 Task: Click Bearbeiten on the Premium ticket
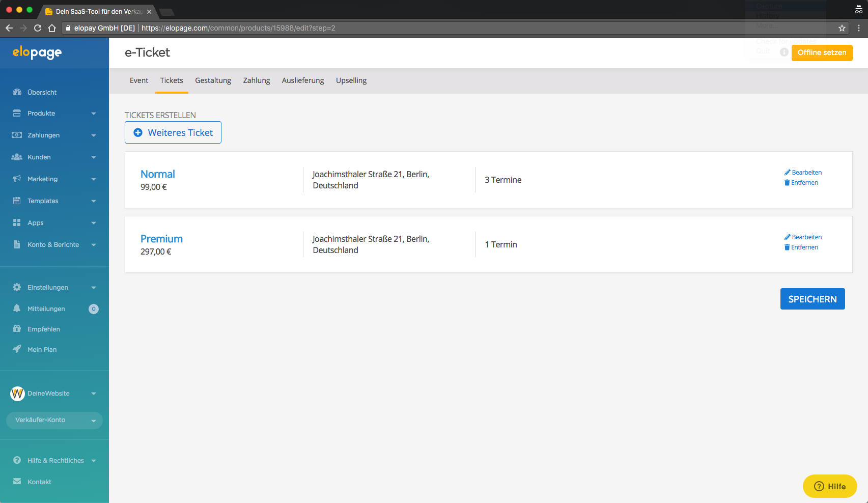coord(803,237)
